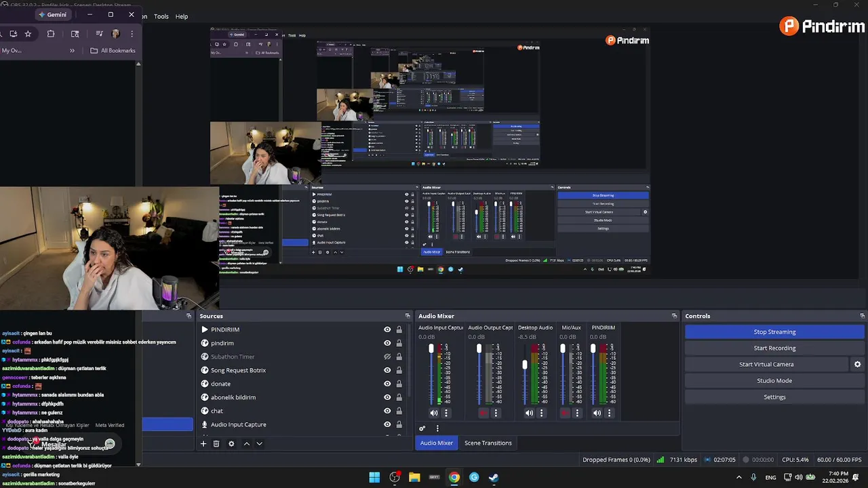
Task: Open Steam from the taskbar
Action: point(494,477)
